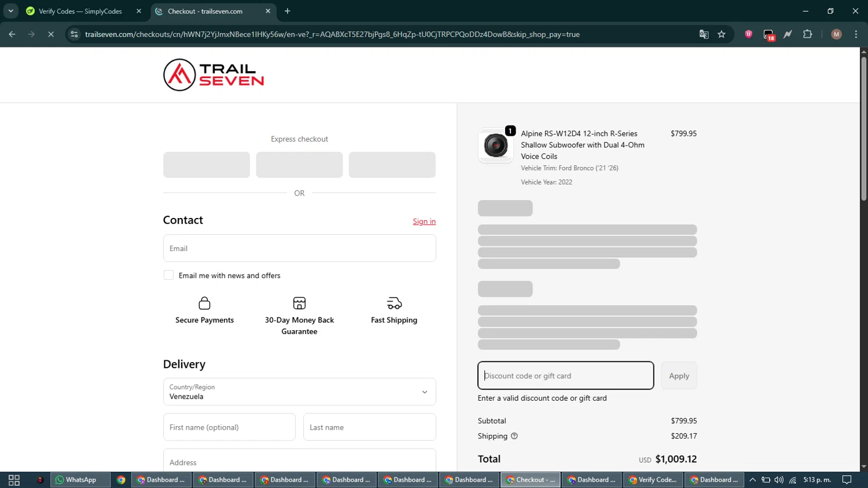The image size is (868, 488).
Task: Click the gray lightning bolt extension icon
Action: click(788, 34)
